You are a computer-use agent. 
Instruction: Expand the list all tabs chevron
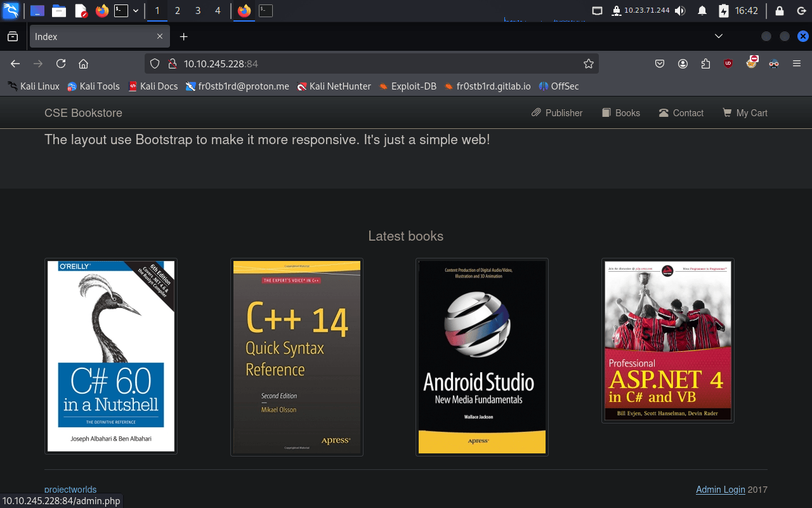tap(718, 36)
